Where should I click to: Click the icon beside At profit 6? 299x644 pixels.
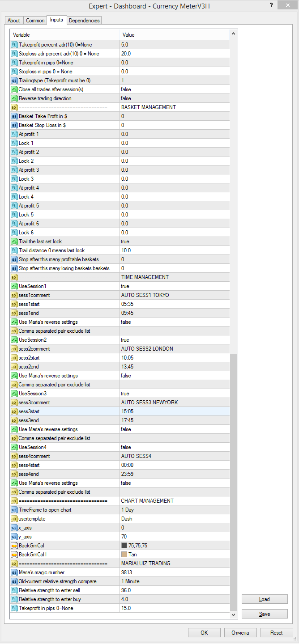coord(14,224)
